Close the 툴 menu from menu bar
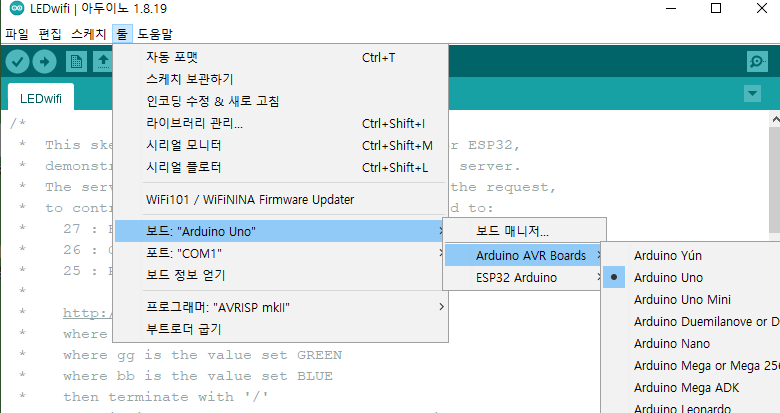Viewport: 780px width, 413px height. [122, 34]
